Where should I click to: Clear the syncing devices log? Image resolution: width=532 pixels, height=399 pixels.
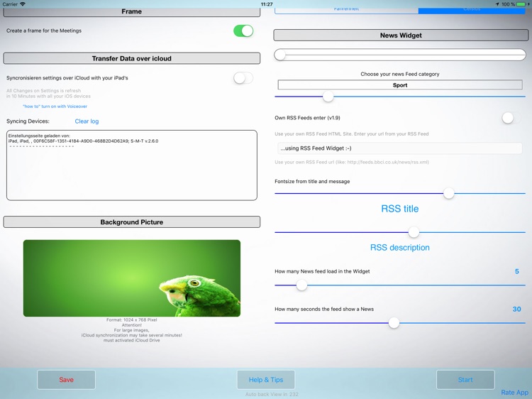87,121
